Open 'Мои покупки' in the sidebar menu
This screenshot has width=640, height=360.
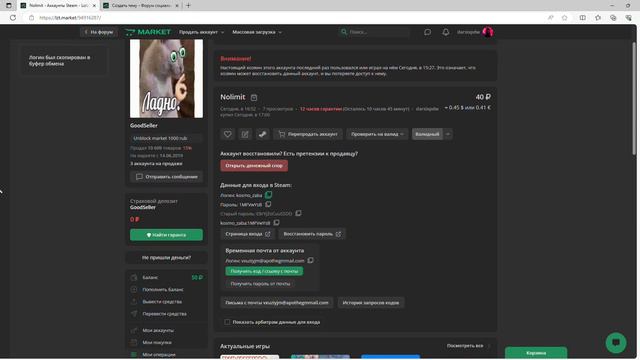157,342
